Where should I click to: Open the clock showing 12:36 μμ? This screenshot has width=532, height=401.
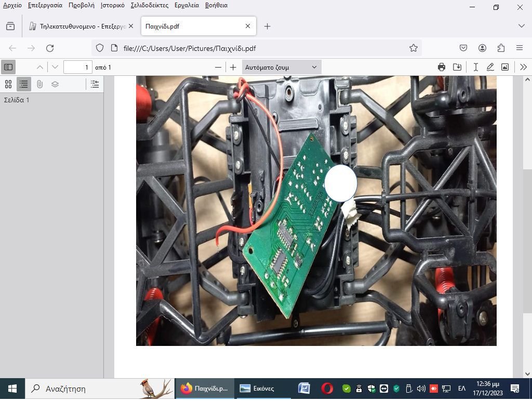(488, 389)
